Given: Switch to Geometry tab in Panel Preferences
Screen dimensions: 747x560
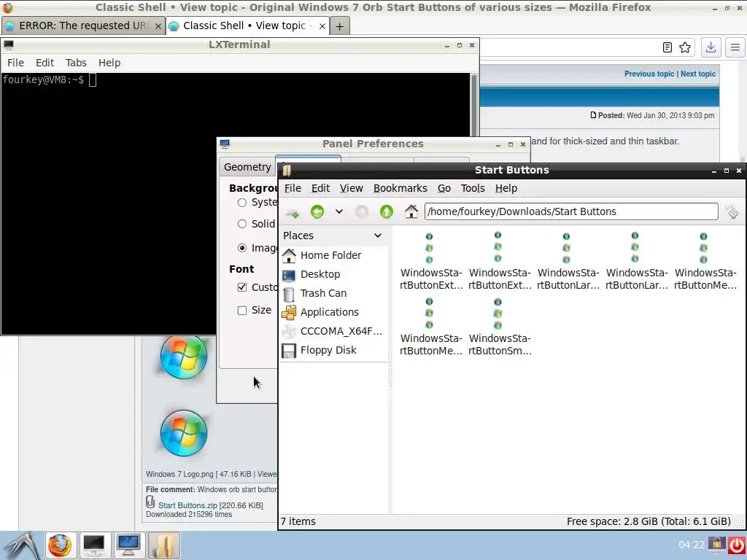Looking at the screenshot, I should click(247, 167).
